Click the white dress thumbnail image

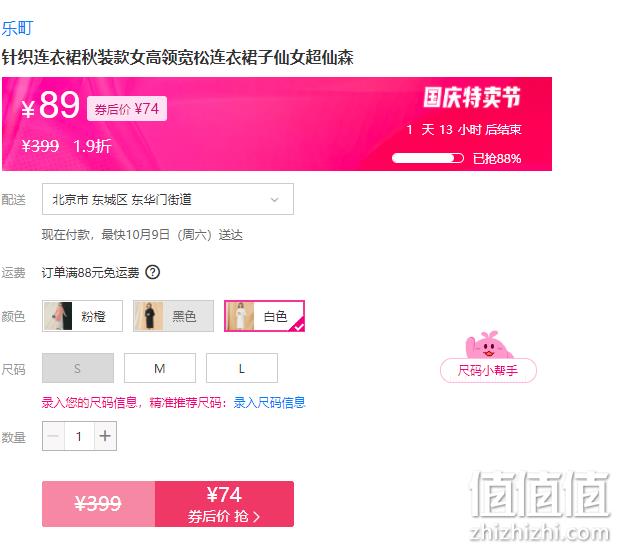click(x=240, y=316)
